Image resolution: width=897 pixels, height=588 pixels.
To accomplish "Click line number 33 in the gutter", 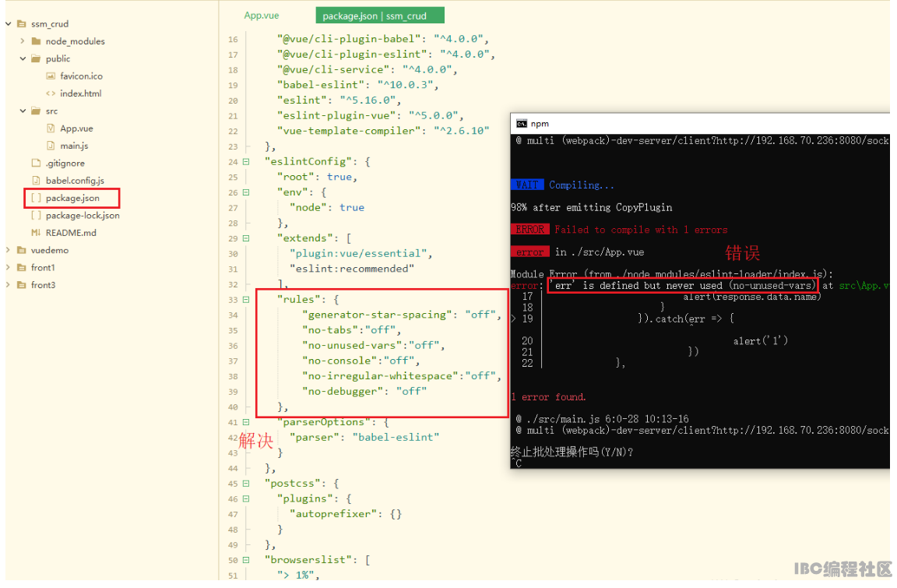I will (233, 300).
